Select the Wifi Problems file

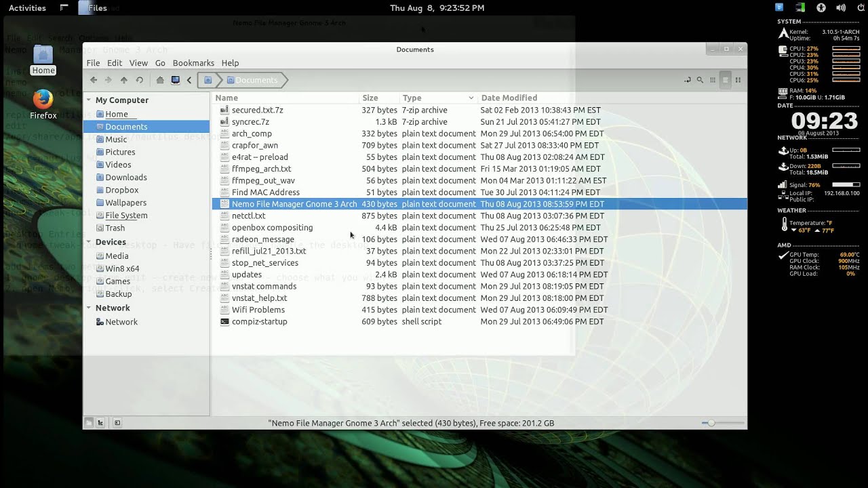(x=258, y=310)
